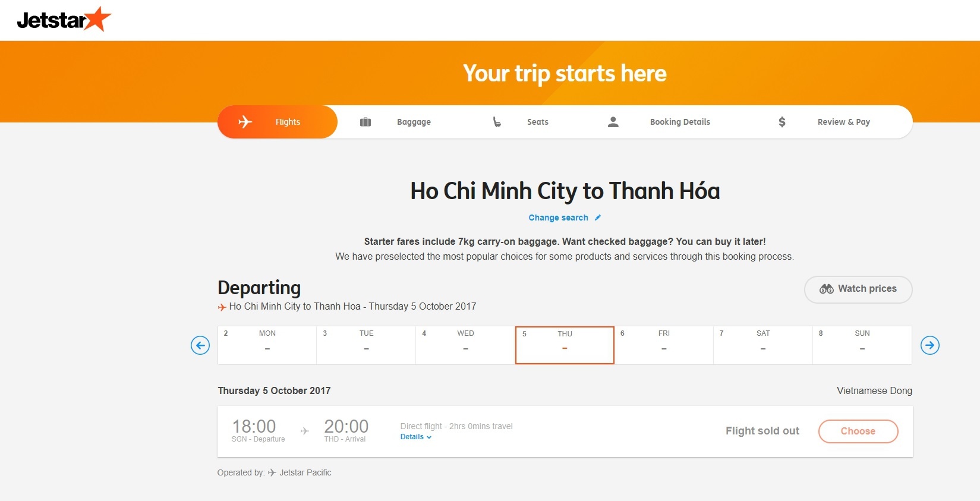Click the binoculars icon in Watch prices
Viewport: 980px width, 501px height.
(x=826, y=289)
